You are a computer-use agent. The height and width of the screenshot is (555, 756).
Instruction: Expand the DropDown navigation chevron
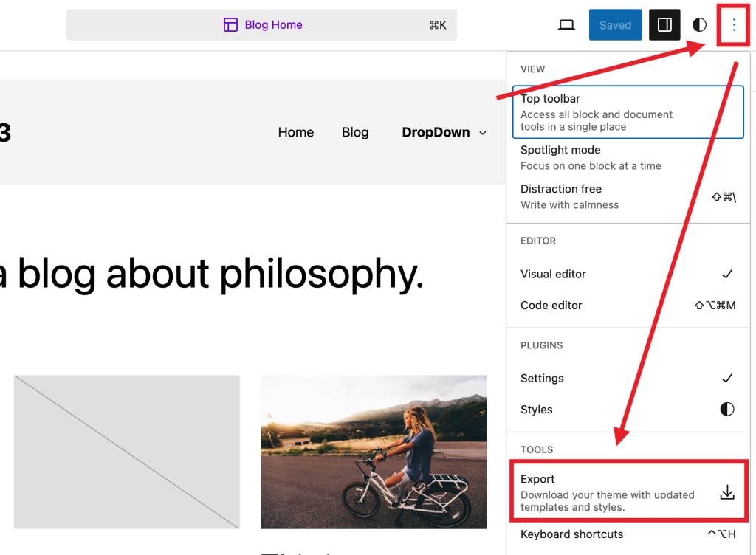(x=483, y=134)
